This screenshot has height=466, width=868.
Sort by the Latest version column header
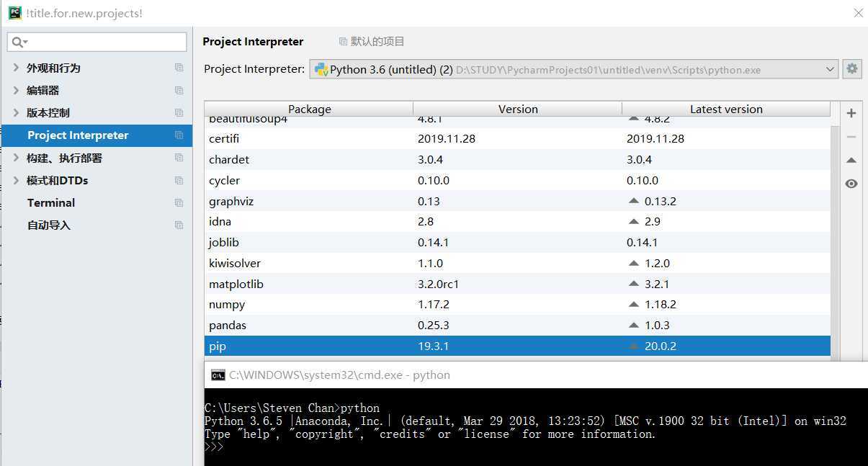pyautogui.click(x=726, y=109)
